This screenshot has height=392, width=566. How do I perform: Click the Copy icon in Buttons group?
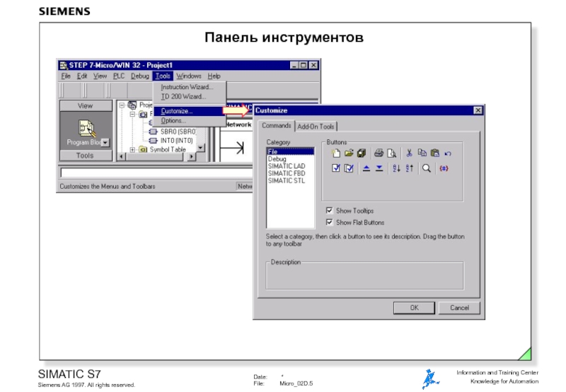tap(422, 153)
